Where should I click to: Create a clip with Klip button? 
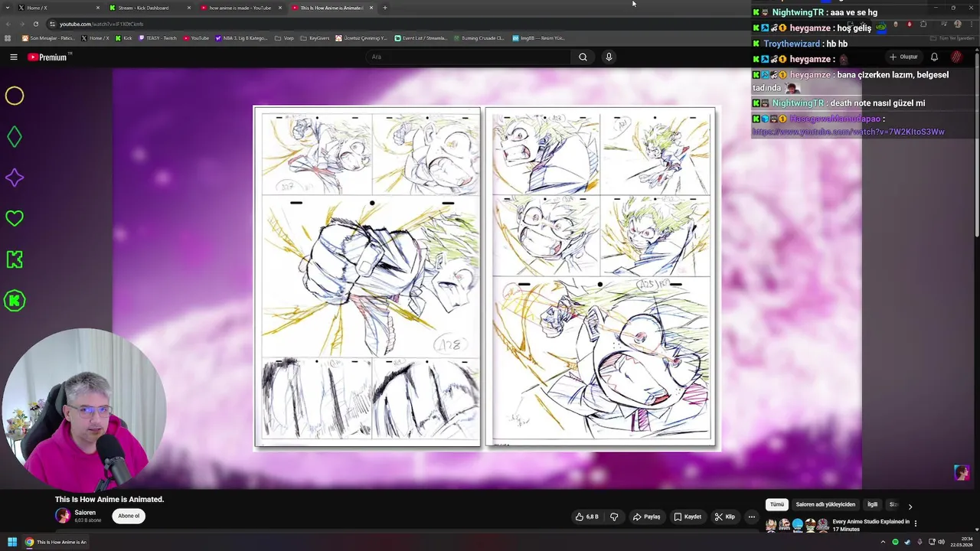click(x=724, y=517)
